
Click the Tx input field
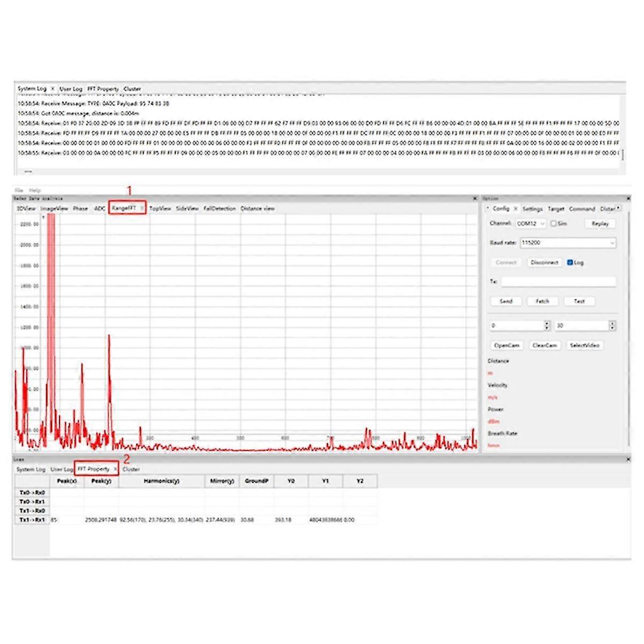(x=558, y=282)
